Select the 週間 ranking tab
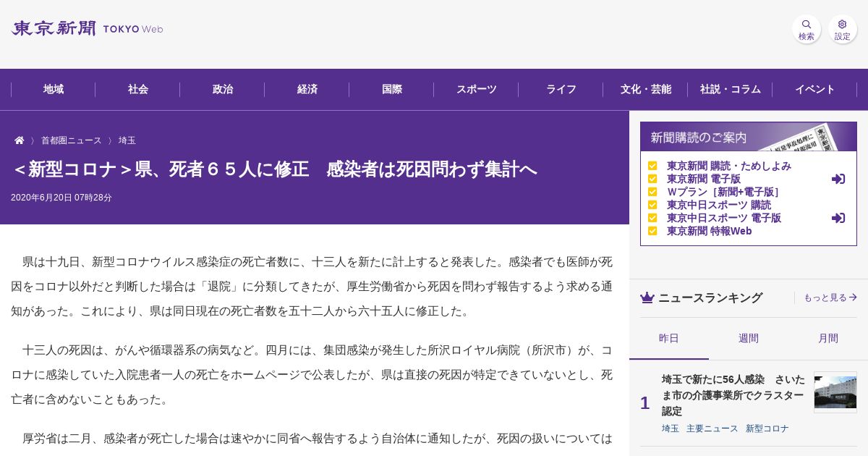This screenshot has width=868, height=456. click(x=749, y=338)
